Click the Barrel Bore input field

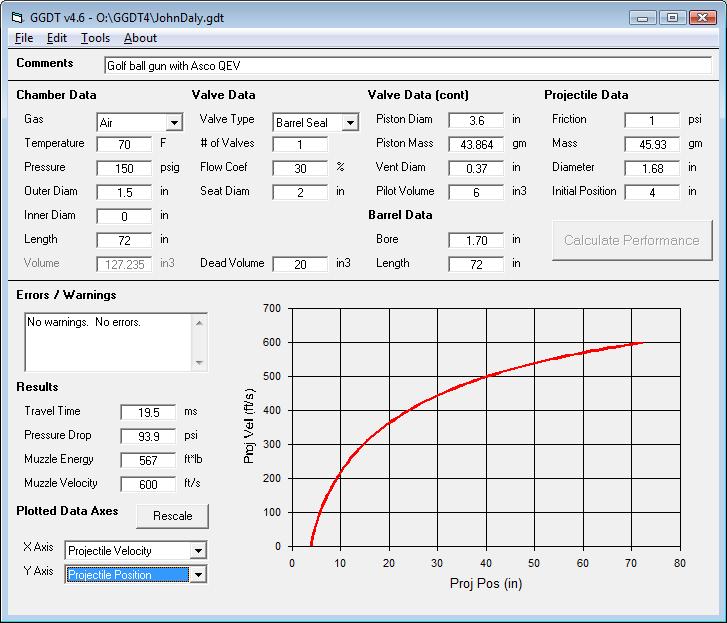pyautogui.click(x=476, y=241)
